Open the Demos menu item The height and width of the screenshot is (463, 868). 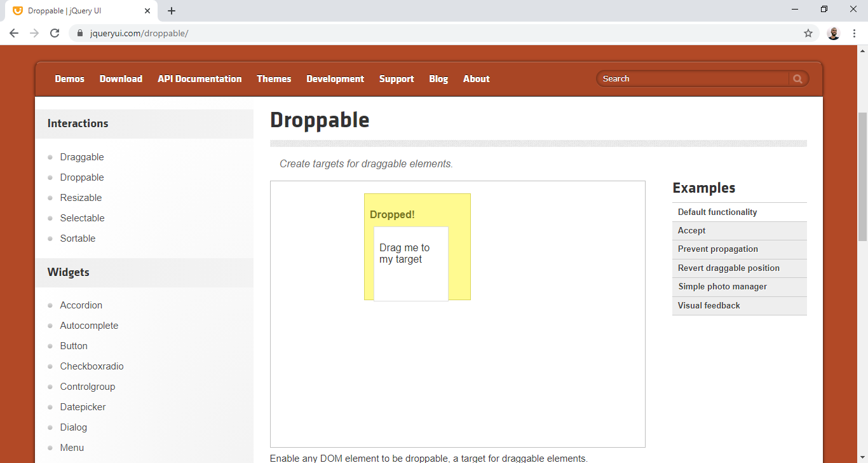pos(69,79)
